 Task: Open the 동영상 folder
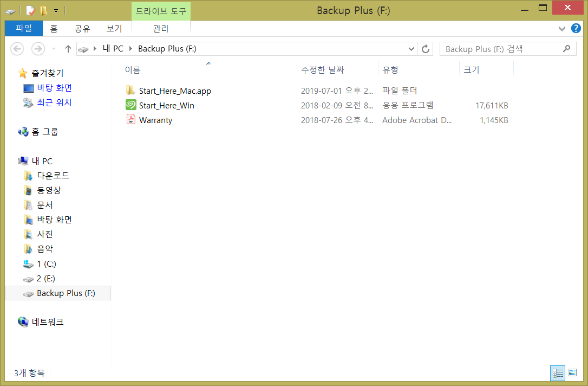49,190
